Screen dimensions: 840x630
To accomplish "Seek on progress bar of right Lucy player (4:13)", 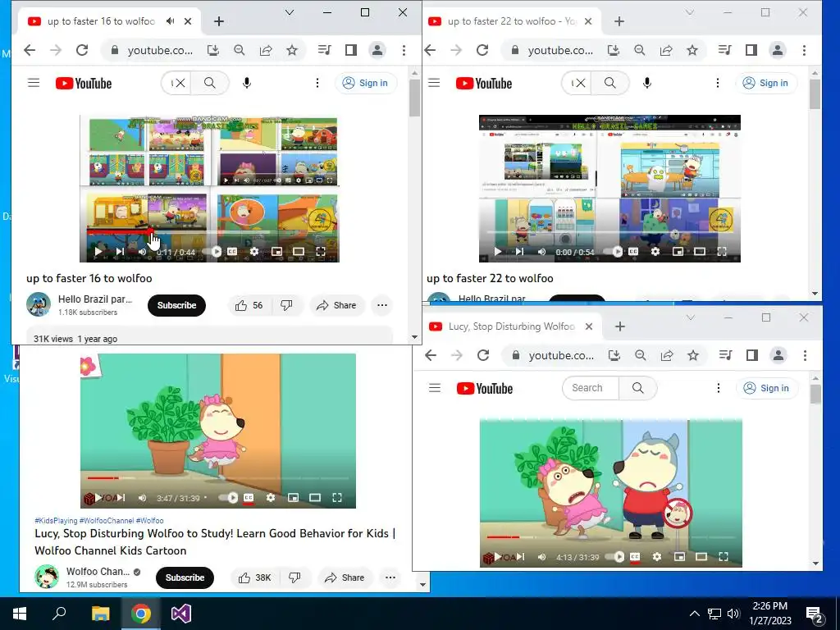I will tap(611, 536).
